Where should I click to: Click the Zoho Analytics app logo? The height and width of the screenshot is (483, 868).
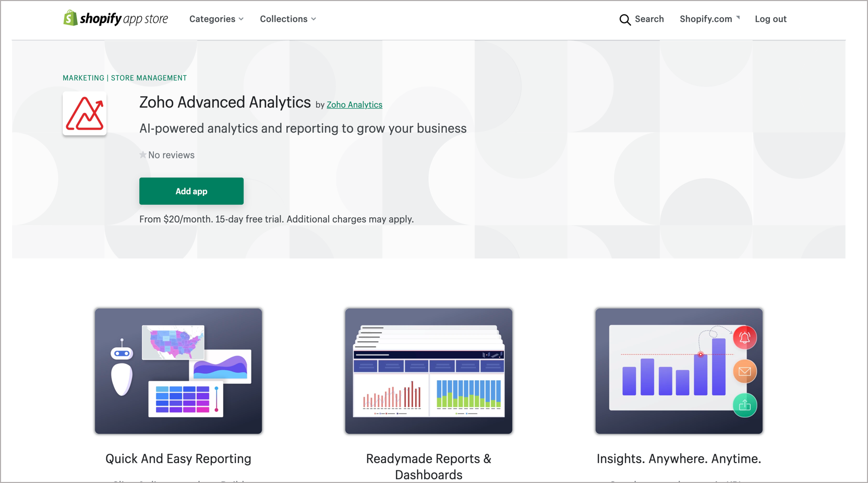(x=85, y=114)
